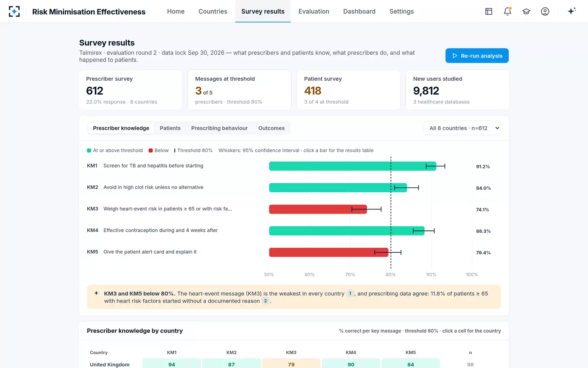
Task: Click the New users studied card
Action: tap(458, 90)
